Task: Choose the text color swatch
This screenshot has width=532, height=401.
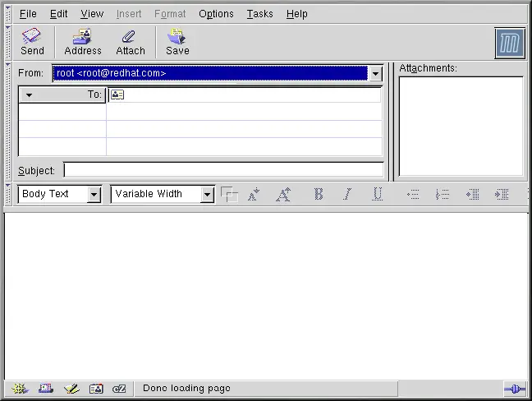Action: click(229, 195)
